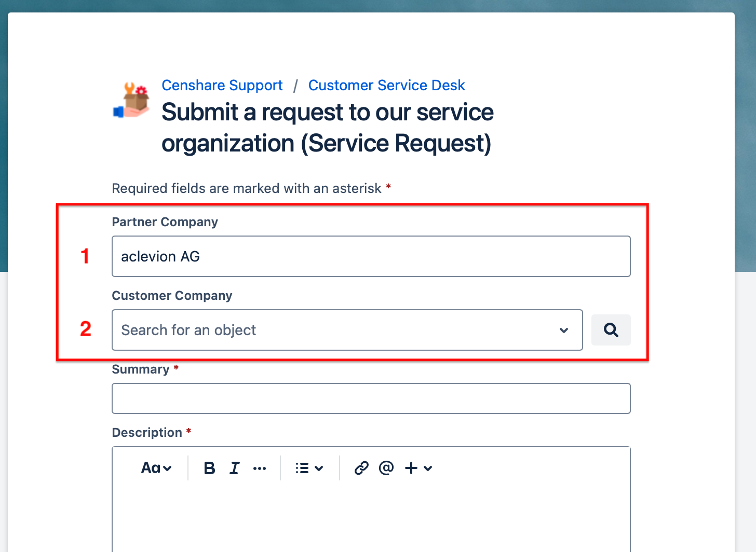Open more formatting options (ellipsis)
Screen dimensions: 756x552
(x=260, y=467)
